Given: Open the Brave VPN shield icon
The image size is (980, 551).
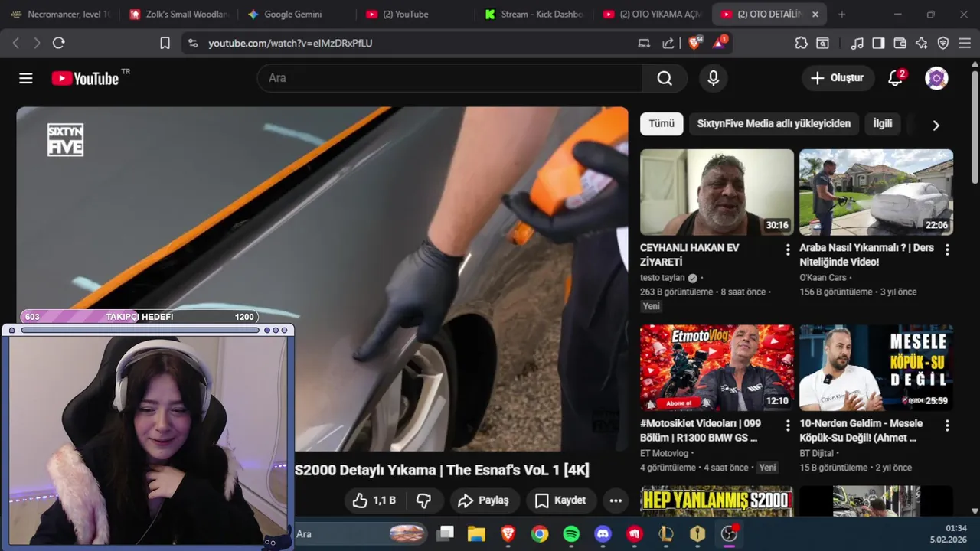Looking at the screenshot, I should click(x=943, y=44).
